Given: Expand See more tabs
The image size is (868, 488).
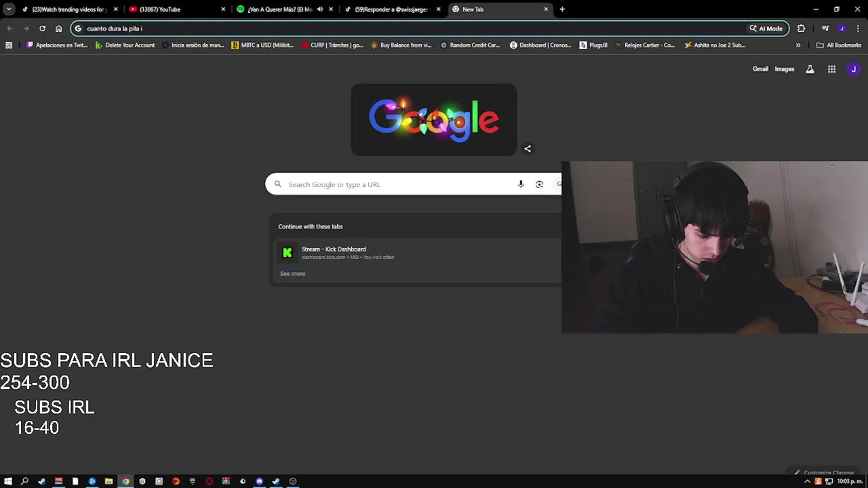Looking at the screenshot, I should click(x=292, y=274).
